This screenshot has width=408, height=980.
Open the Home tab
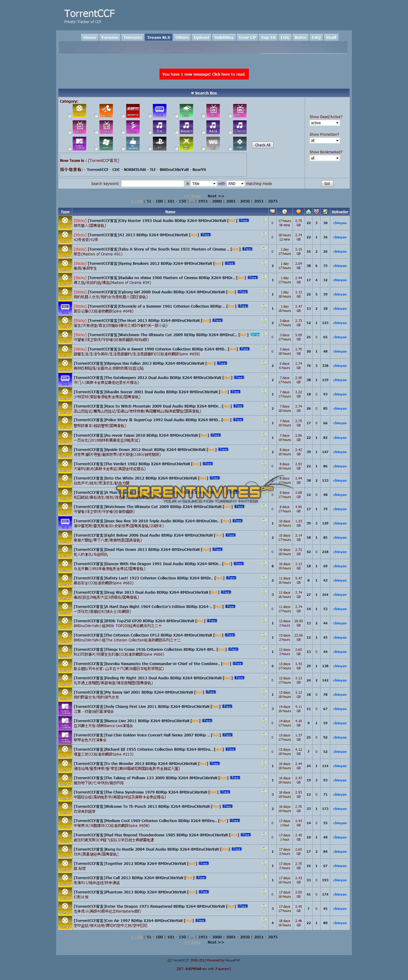tap(90, 37)
